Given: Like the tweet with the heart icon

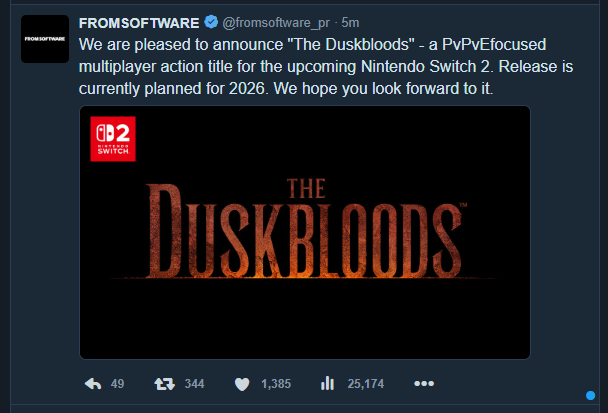Looking at the screenshot, I should coord(242,384).
